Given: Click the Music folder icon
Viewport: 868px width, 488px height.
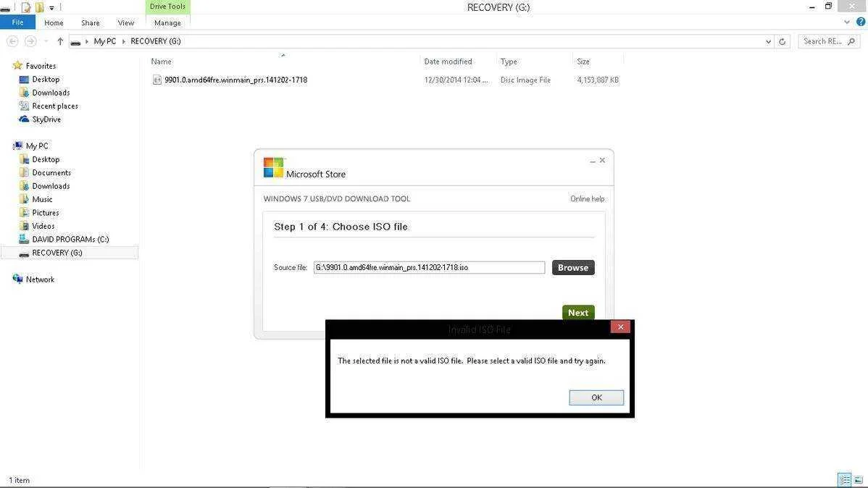Looking at the screenshot, I should [24, 199].
